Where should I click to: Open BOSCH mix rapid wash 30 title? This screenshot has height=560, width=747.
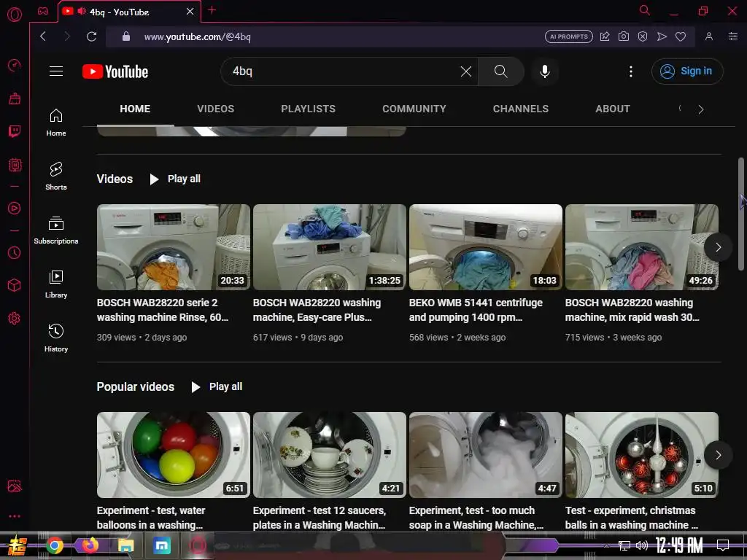point(632,310)
